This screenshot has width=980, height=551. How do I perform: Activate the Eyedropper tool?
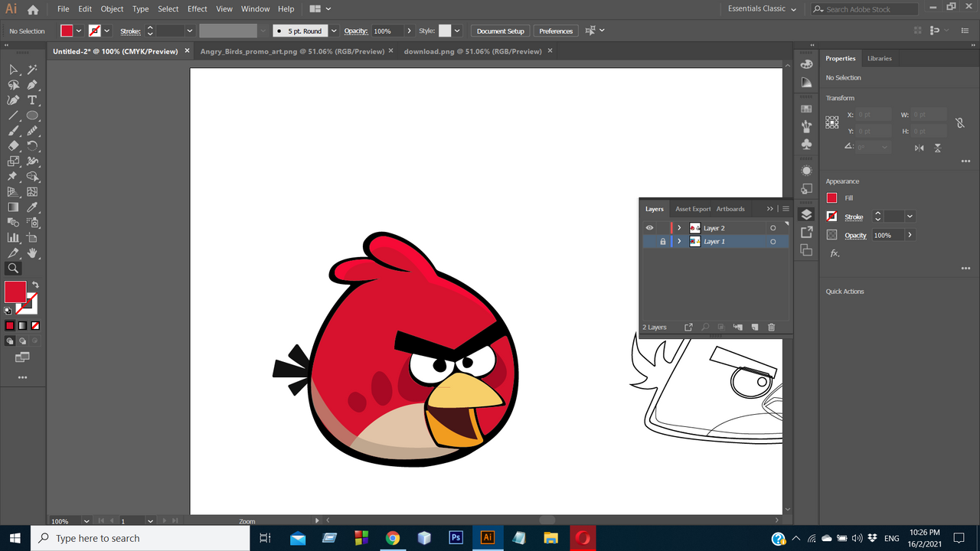(x=32, y=207)
